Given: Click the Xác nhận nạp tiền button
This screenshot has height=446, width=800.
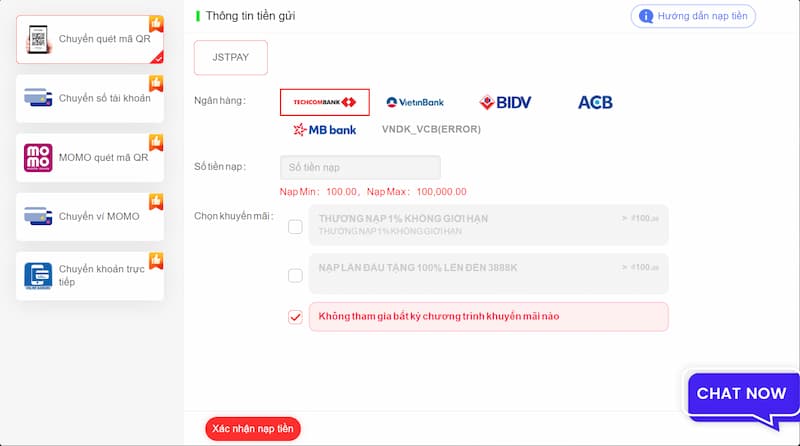Looking at the screenshot, I should pos(253,429).
